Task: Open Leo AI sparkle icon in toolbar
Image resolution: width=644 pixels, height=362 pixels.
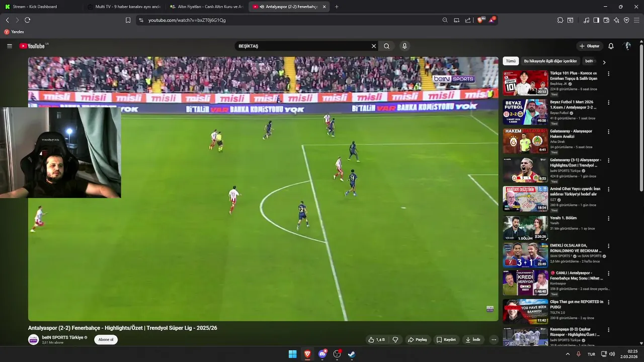Action: pyautogui.click(x=616, y=20)
